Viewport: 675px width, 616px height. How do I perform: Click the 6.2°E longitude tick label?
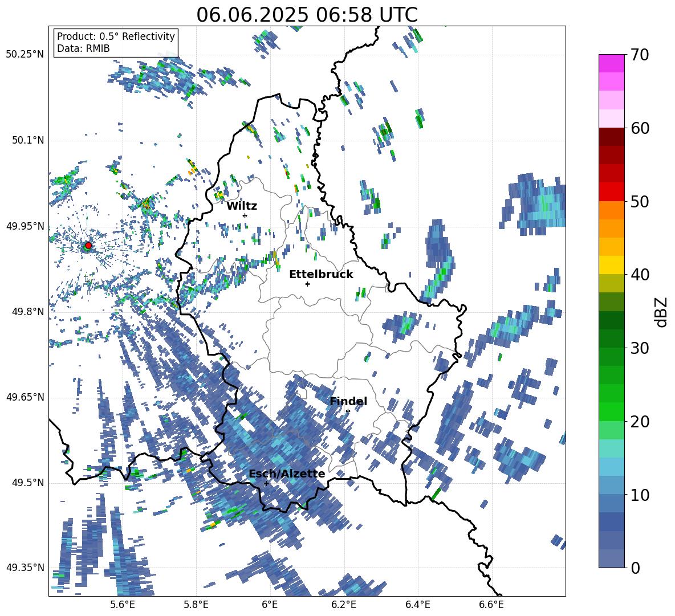[344, 605]
